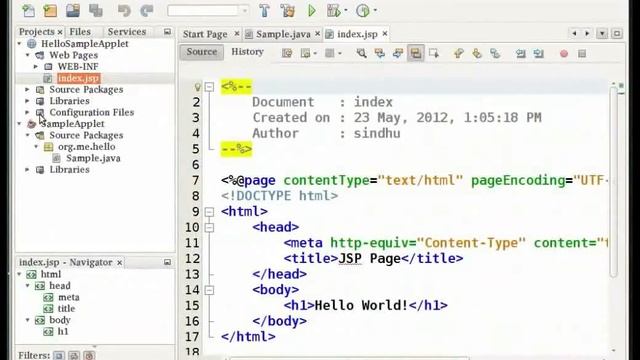Run the project with green arrow
This screenshot has width=640, height=360.
pos(312,11)
